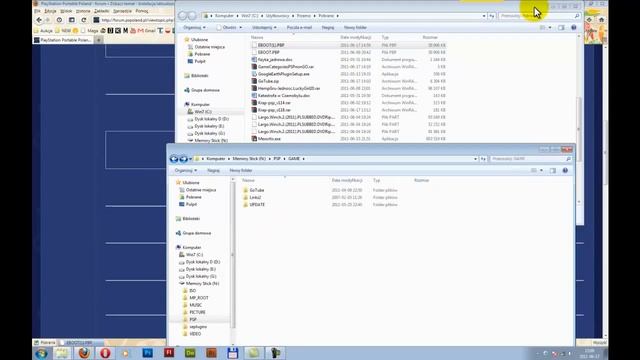Open VIDEO folder in navigation tree
This screenshot has height=360, width=640.
[195, 334]
